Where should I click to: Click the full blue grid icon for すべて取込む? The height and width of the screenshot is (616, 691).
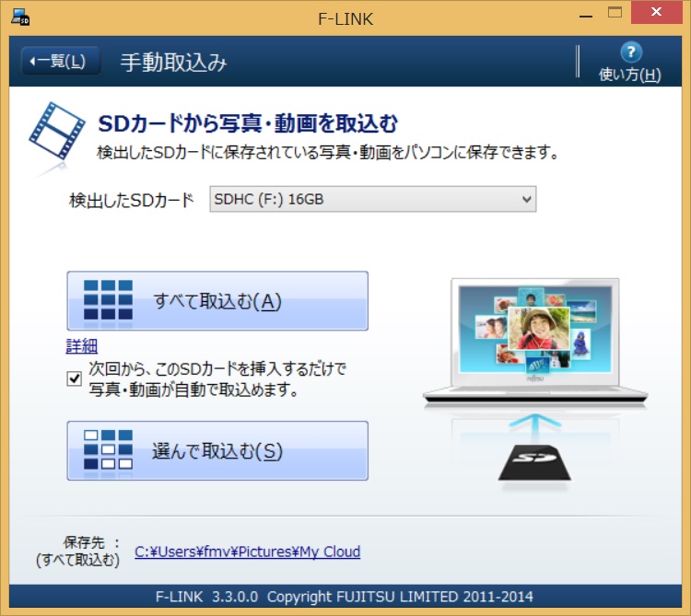(108, 300)
